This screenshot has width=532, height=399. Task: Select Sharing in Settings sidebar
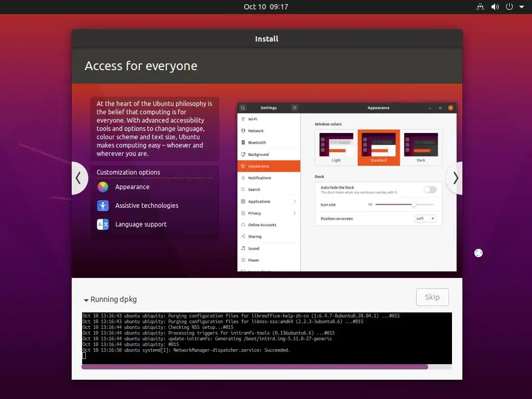point(269,237)
